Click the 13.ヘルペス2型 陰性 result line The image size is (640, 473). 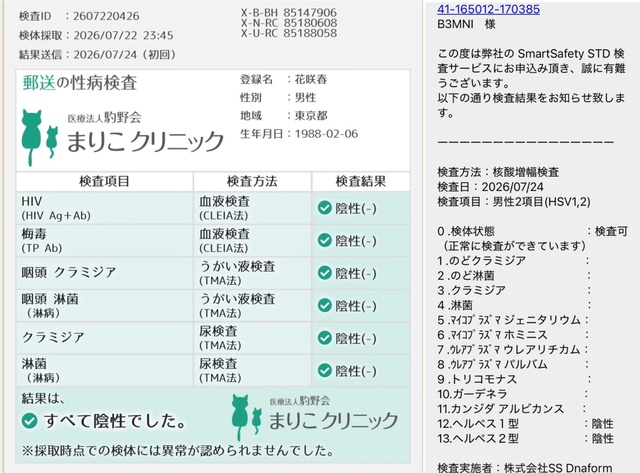[x=525, y=438]
